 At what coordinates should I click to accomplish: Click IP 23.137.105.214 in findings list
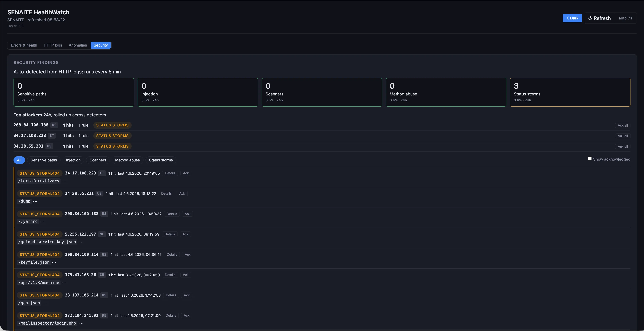click(81, 295)
